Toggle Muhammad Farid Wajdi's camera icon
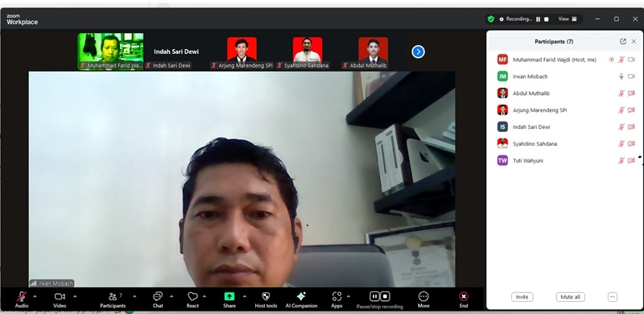This screenshot has height=314, width=644. click(631, 60)
